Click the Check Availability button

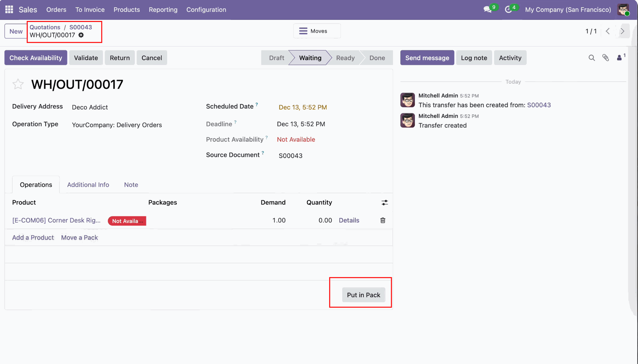click(x=36, y=58)
